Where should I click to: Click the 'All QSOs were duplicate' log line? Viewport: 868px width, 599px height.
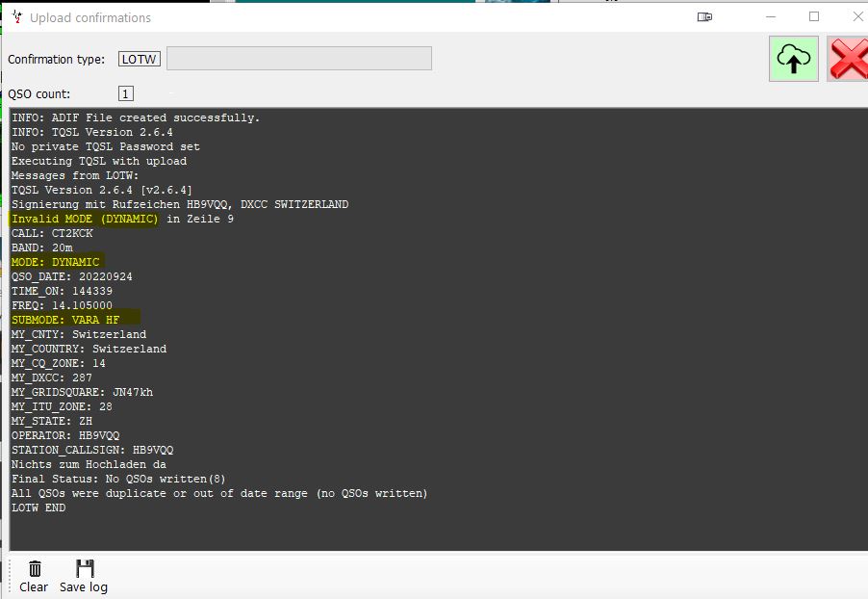219,493
